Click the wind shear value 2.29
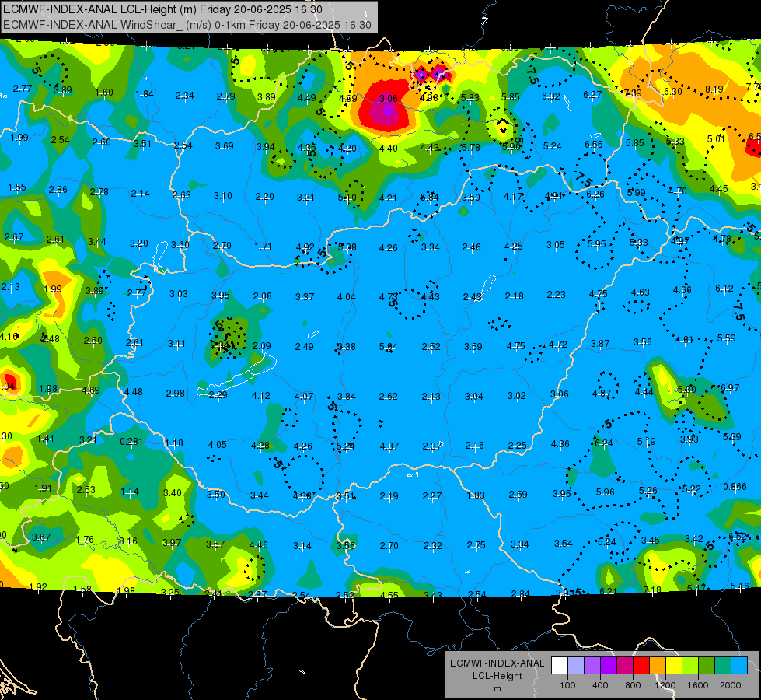The image size is (761, 700). (x=218, y=395)
